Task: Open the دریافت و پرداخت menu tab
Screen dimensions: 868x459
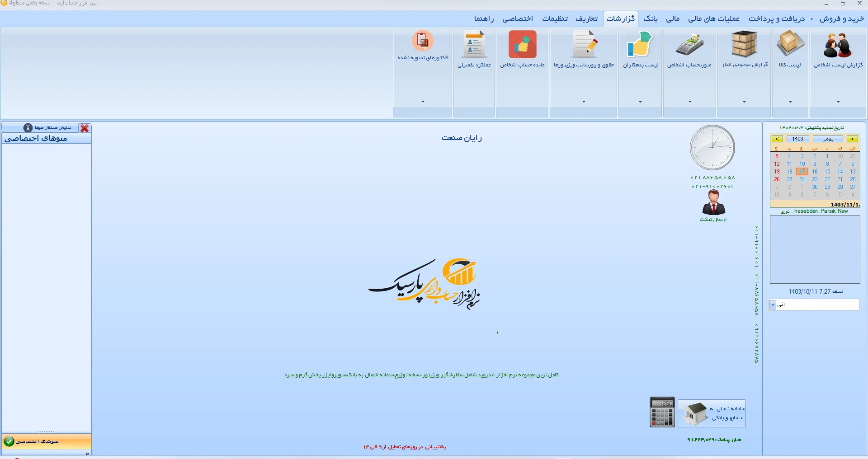Action: [x=777, y=19]
